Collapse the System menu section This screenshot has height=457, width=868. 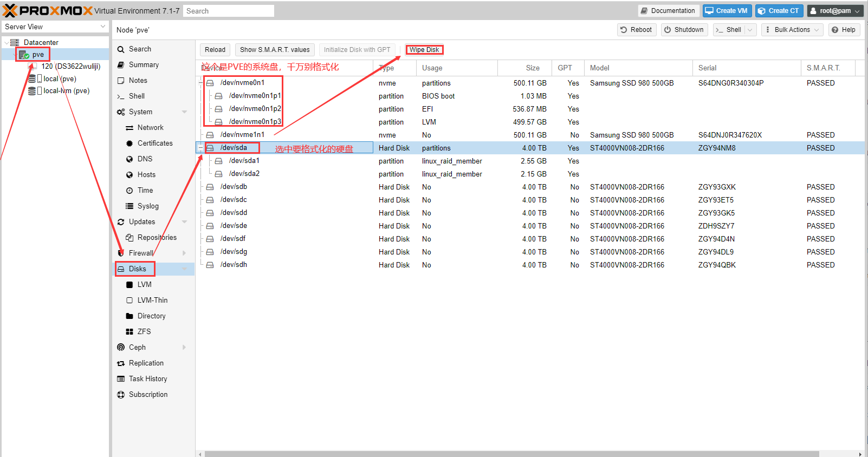click(x=184, y=112)
